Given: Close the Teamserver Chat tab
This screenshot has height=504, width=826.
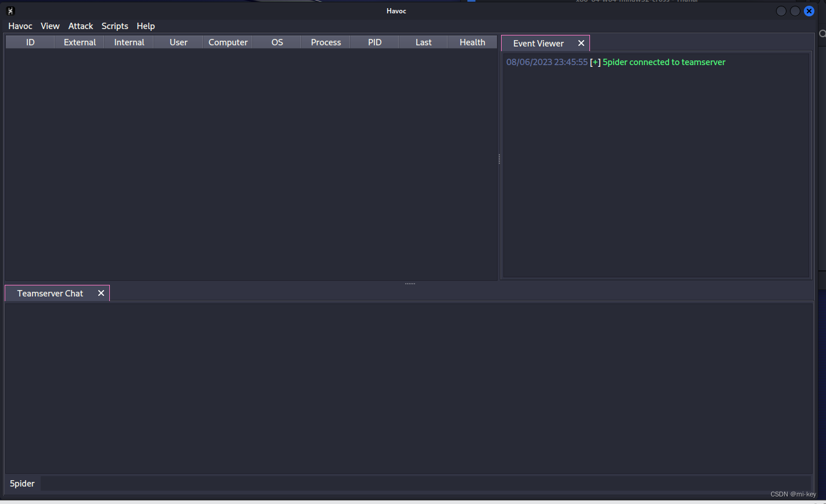Looking at the screenshot, I should 101,294.
